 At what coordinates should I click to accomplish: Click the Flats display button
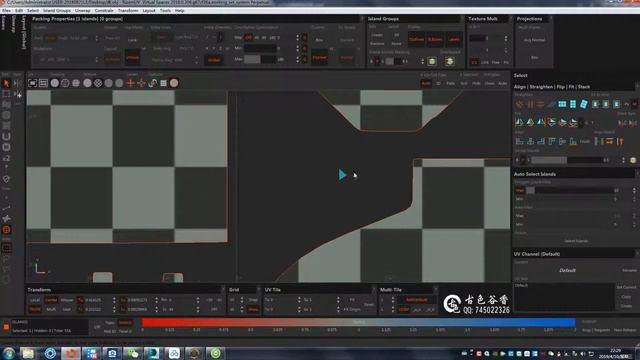[451, 83]
